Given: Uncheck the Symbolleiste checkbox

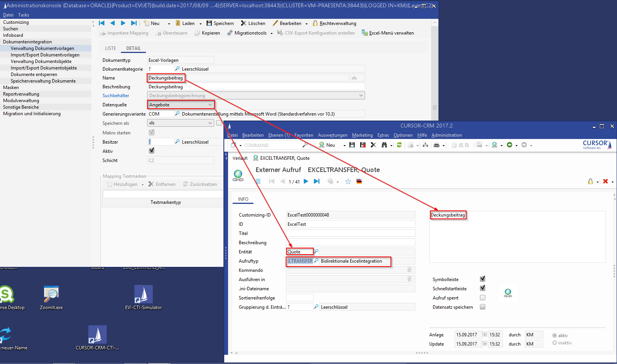Looking at the screenshot, I should pyautogui.click(x=483, y=279).
